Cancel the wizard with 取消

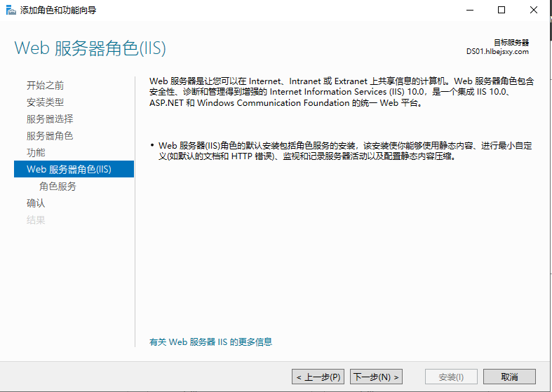509,377
